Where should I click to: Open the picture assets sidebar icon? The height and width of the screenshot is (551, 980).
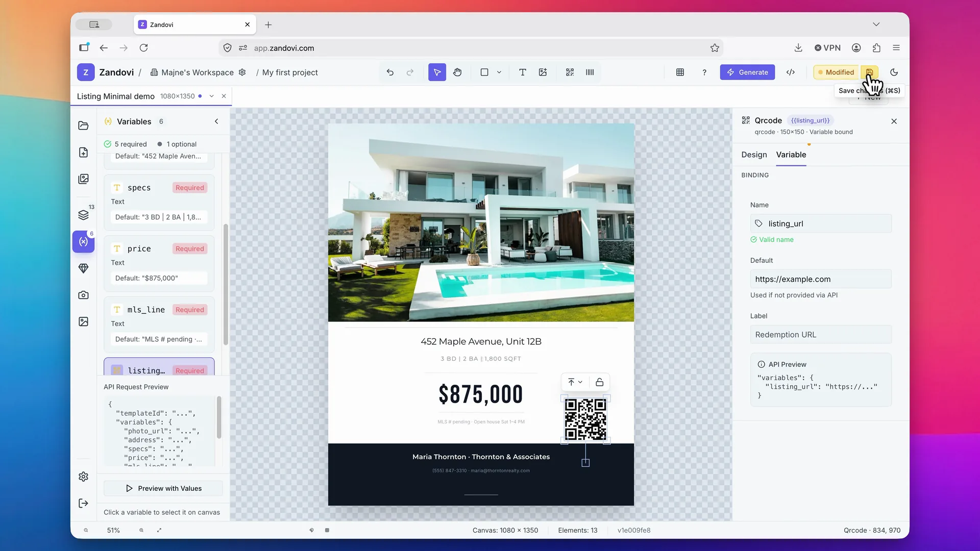83,321
